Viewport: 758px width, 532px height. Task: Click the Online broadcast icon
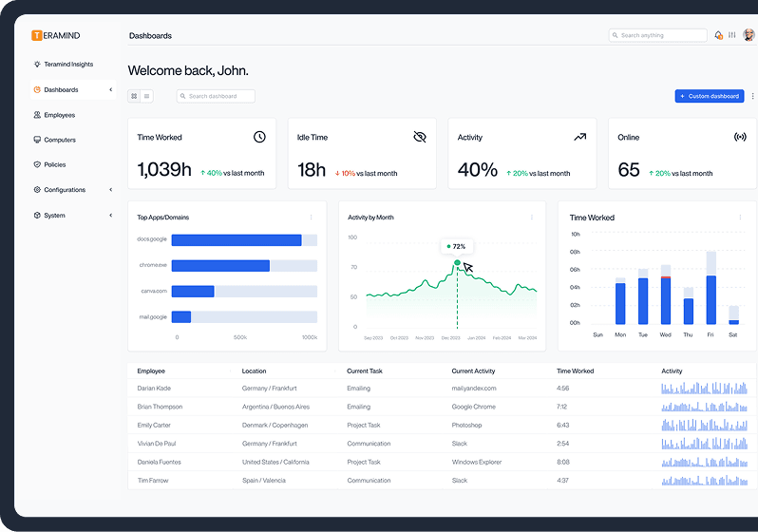[x=740, y=137]
